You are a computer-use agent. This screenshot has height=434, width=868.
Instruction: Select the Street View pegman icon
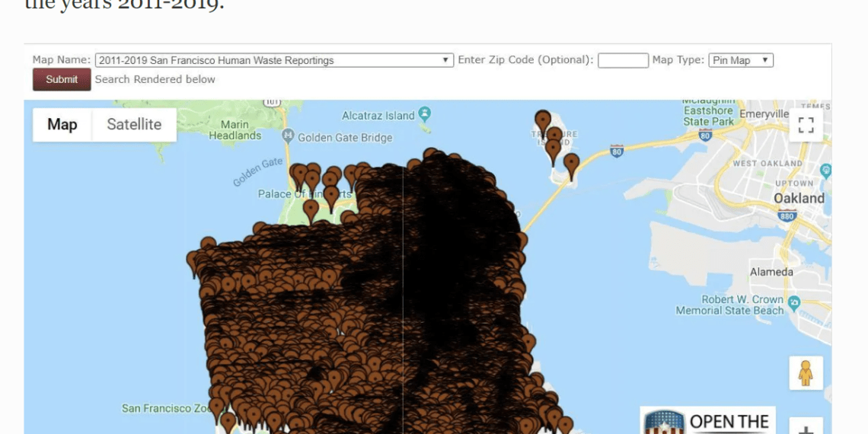[806, 373]
